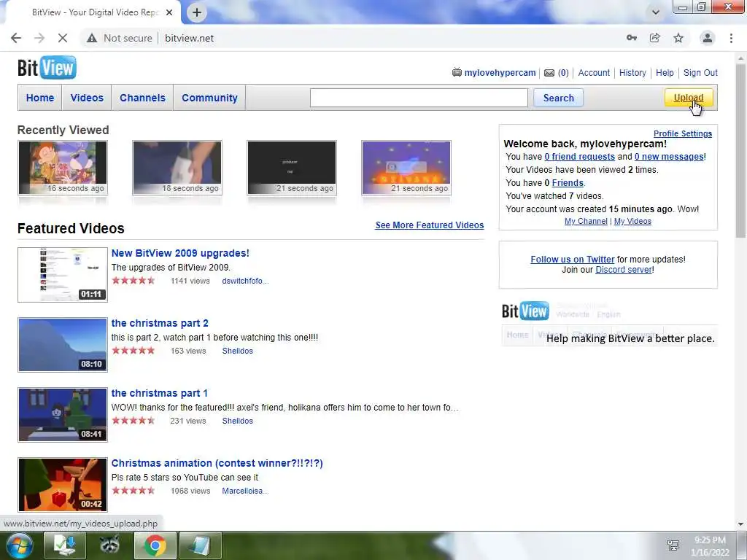The image size is (747, 560).
Task: Click the browser back arrow
Action: coord(16,38)
